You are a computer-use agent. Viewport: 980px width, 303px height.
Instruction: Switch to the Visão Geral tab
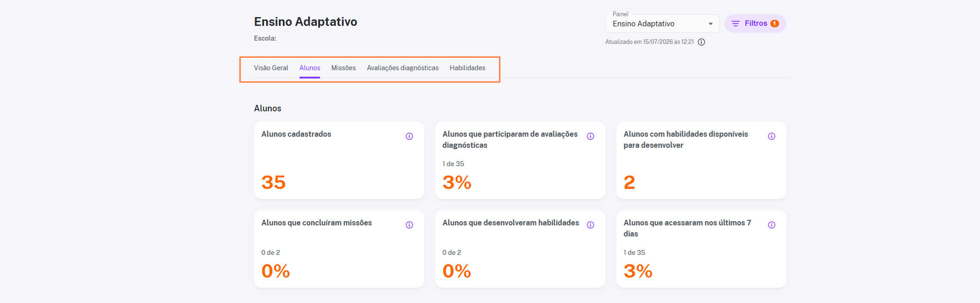point(271,68)
